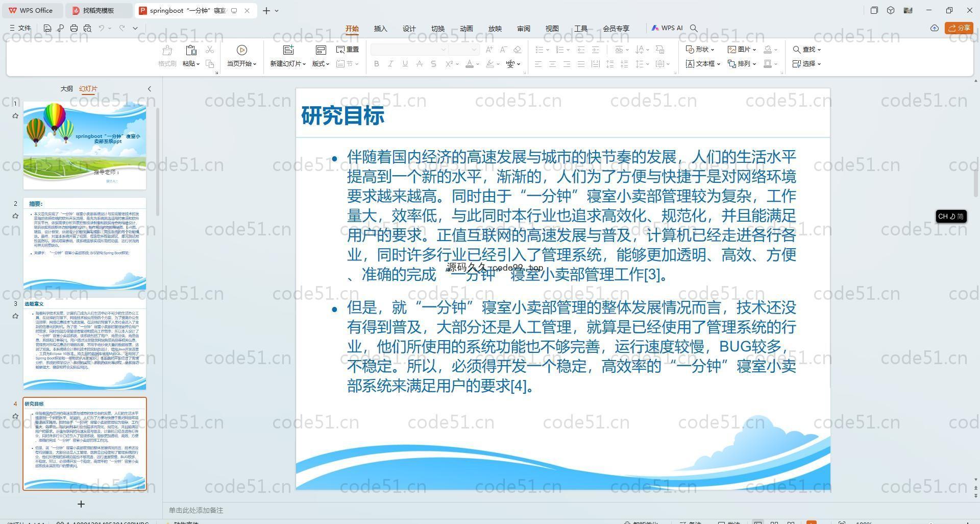The height and width of the screenshot is (524, 980).
Task: Open the font name combo box
Action: tap(409, 50)
